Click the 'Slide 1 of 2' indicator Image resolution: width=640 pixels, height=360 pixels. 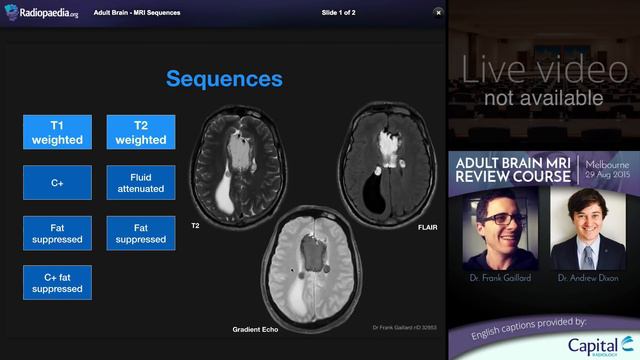click(x=338, y=13)
